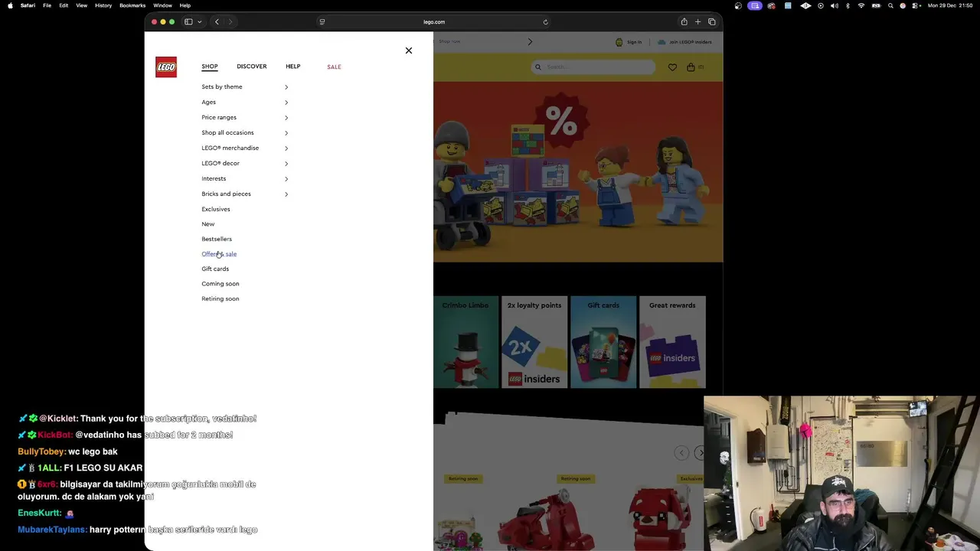Open the Apple menu
980x551 pixels.
click(10, 5)
